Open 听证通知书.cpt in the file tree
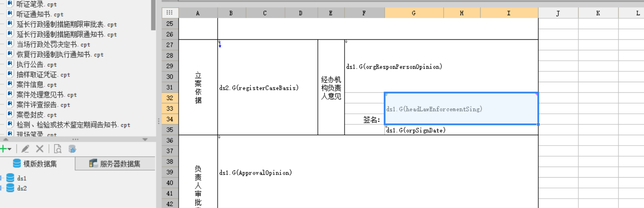644x208 pixels. [x=40, y=14]
